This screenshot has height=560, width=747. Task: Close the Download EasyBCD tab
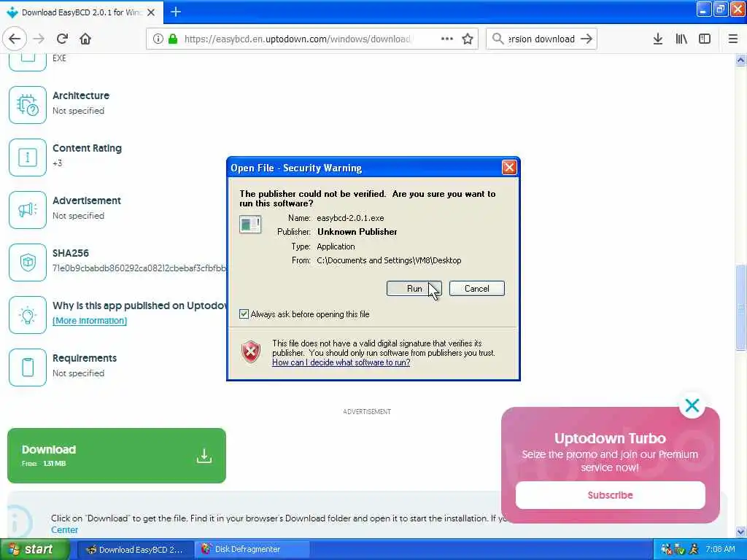point(151,12)
